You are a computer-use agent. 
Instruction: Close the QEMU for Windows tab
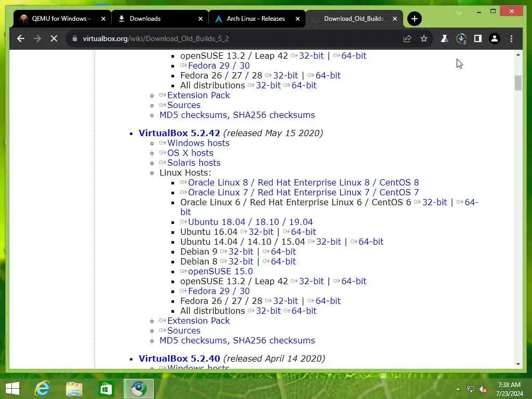click(x=103, y=19)
